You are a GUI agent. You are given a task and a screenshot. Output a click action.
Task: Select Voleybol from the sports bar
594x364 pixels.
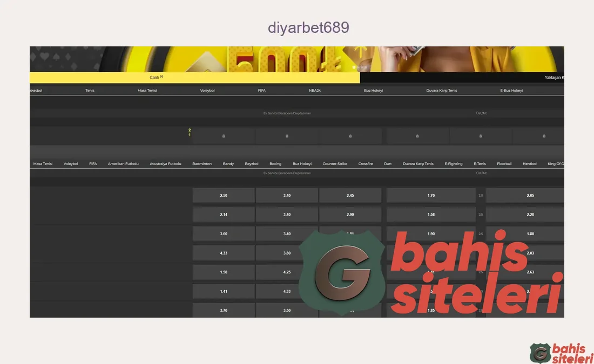pyautogui.click(x=207, y=90)
